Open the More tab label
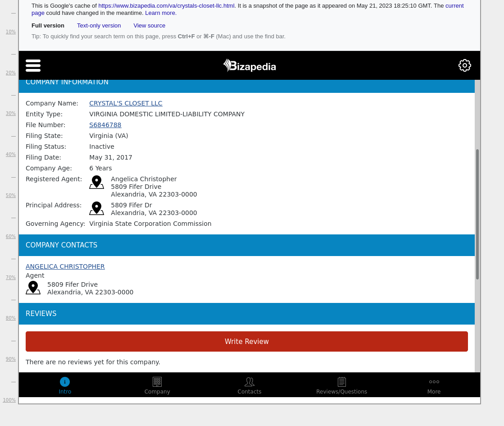Screen dimensions: 504x426 (434, 392)
